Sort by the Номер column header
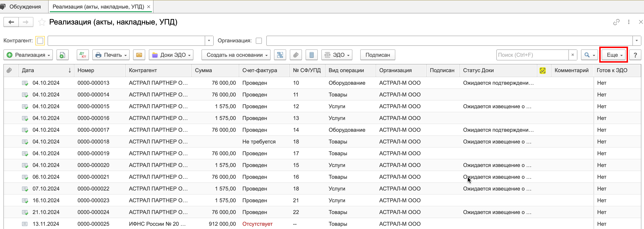 point(100,70)
